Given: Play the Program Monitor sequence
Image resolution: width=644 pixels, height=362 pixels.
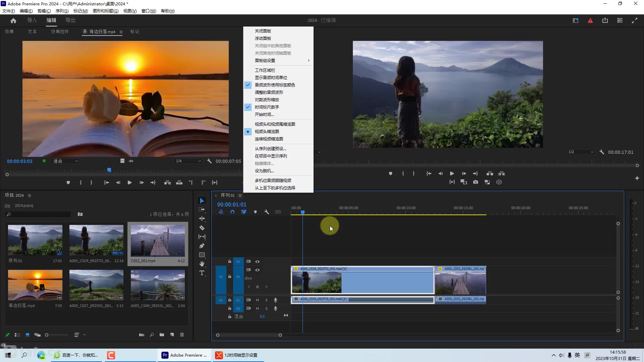Looking at the screenshot, I should [452, 173].
